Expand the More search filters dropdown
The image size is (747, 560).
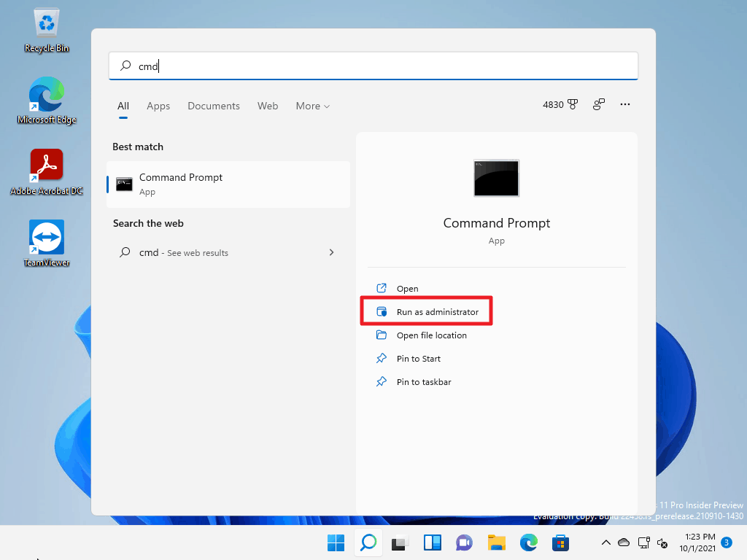312,106
